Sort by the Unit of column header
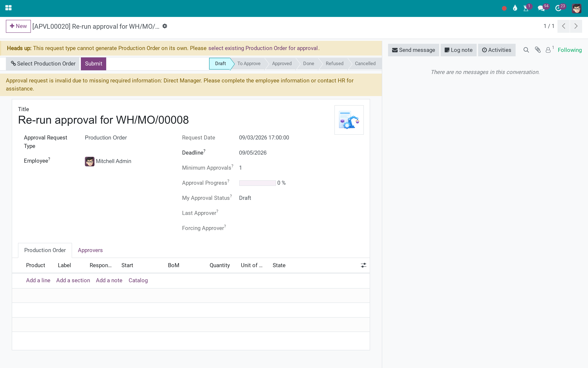Image resolution: width=588 pixels, height=368 pixels. click(252, 265)
